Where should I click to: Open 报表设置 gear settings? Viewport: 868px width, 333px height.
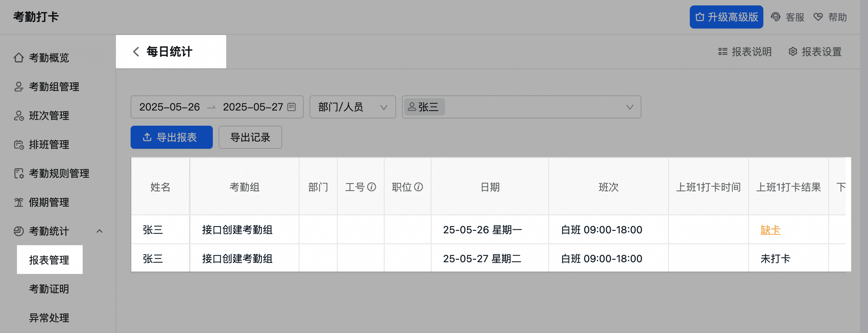[793, 52]
